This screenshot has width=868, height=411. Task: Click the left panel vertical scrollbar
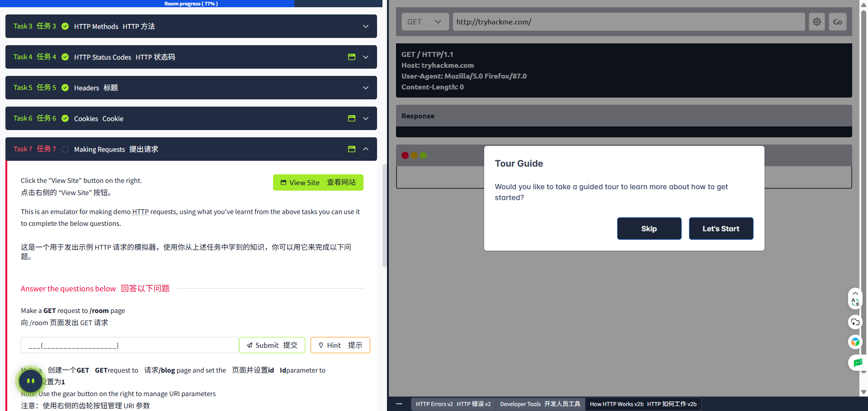pos(384,215)
